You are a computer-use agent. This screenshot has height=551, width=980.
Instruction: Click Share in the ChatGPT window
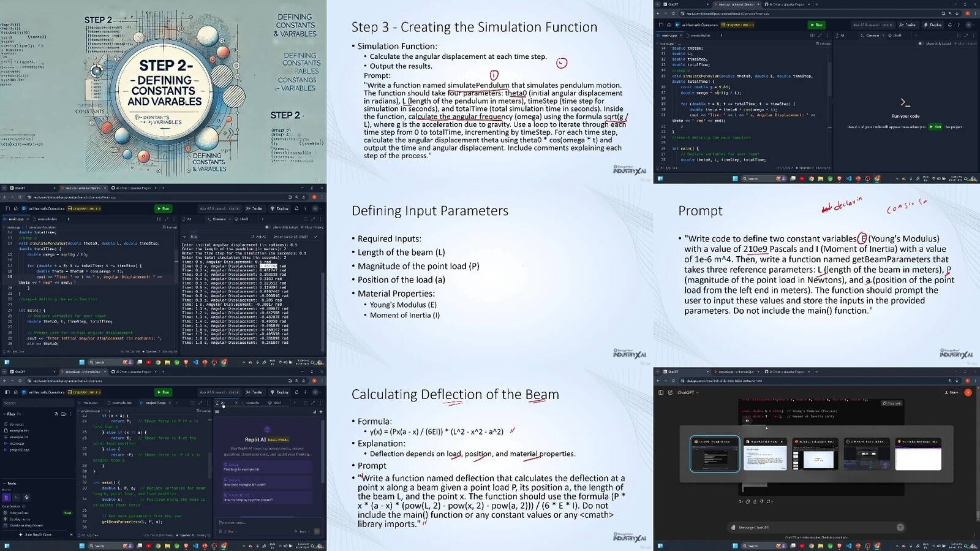pyautogui.click(x=951, y=392)
